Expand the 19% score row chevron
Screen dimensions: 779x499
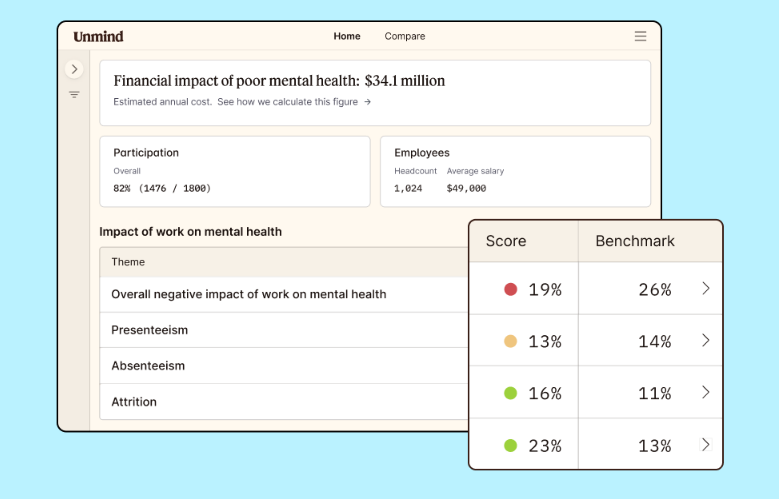(706, 289)
